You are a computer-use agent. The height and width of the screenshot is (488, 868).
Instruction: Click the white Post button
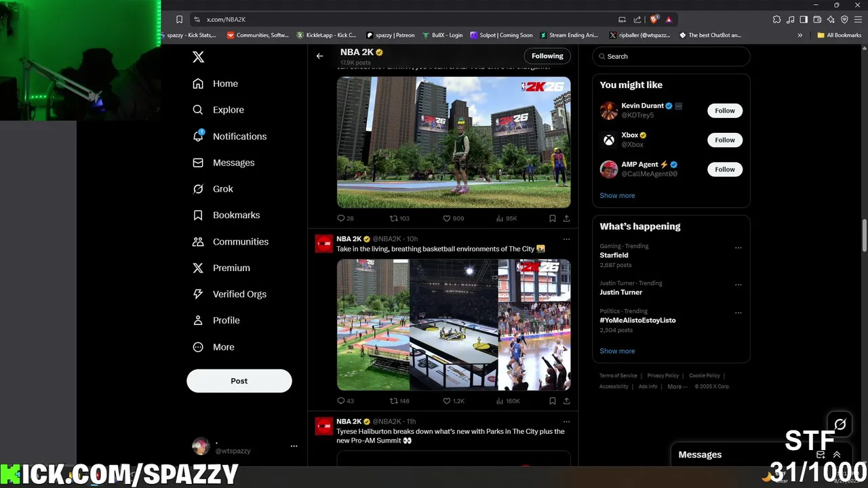point(239,381)
